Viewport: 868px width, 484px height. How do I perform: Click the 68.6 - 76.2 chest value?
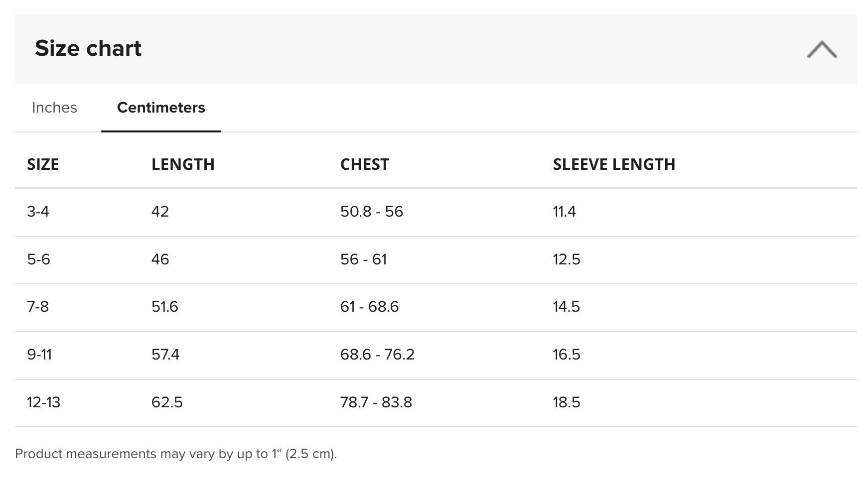(377, 355)
